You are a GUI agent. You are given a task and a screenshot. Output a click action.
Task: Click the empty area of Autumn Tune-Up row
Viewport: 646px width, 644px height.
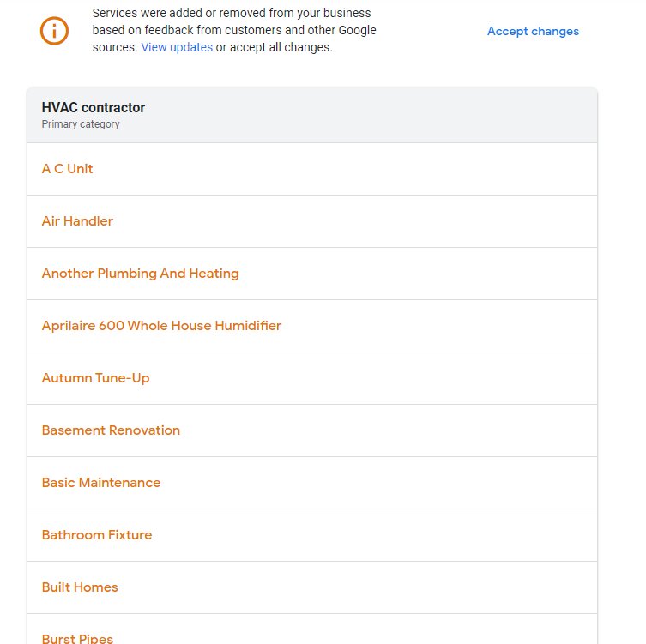[371, 378]
